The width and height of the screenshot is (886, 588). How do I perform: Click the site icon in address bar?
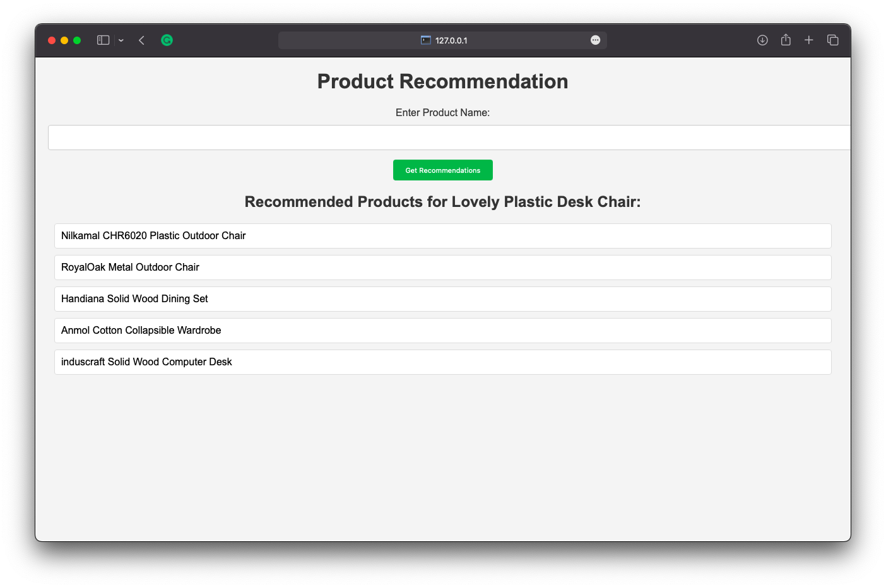click(x=426, y=40)
